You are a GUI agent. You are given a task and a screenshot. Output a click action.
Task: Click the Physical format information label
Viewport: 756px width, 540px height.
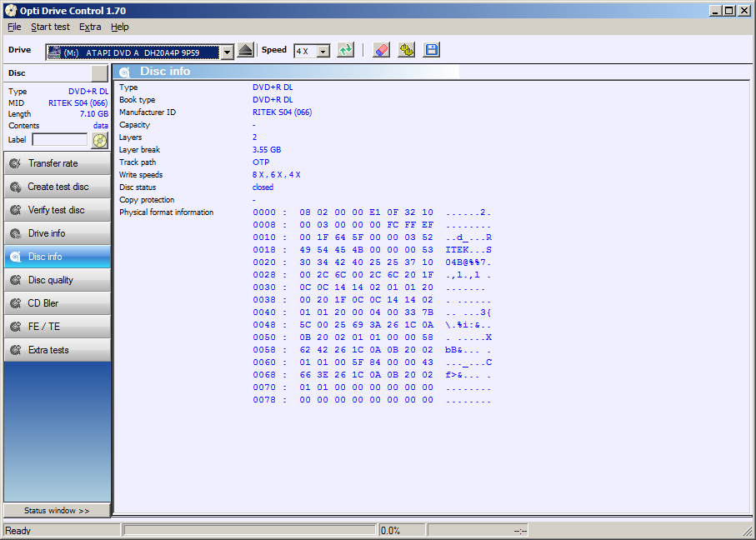[167, 212]
